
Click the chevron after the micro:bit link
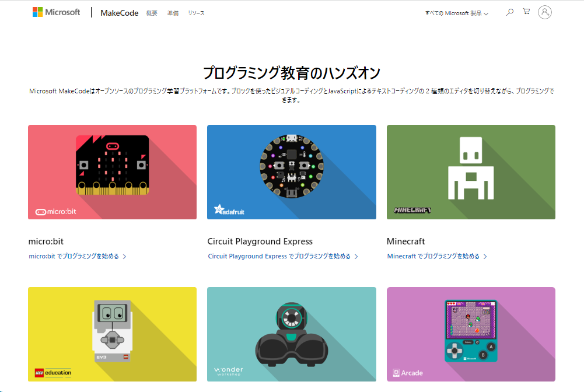click(124, 257)
